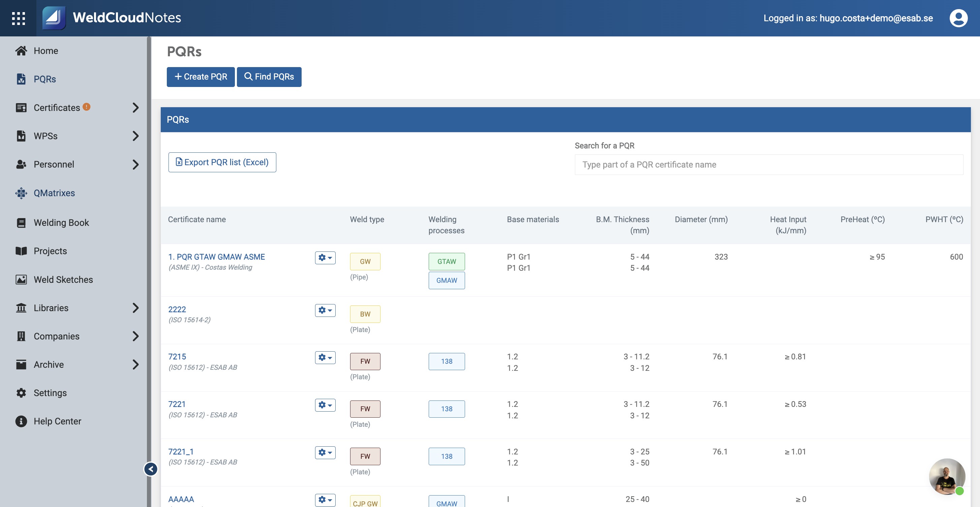Click the PQRs document icon in sidebar
The image size is (980, 507).
pyautogui.click(x=21, y=79)
